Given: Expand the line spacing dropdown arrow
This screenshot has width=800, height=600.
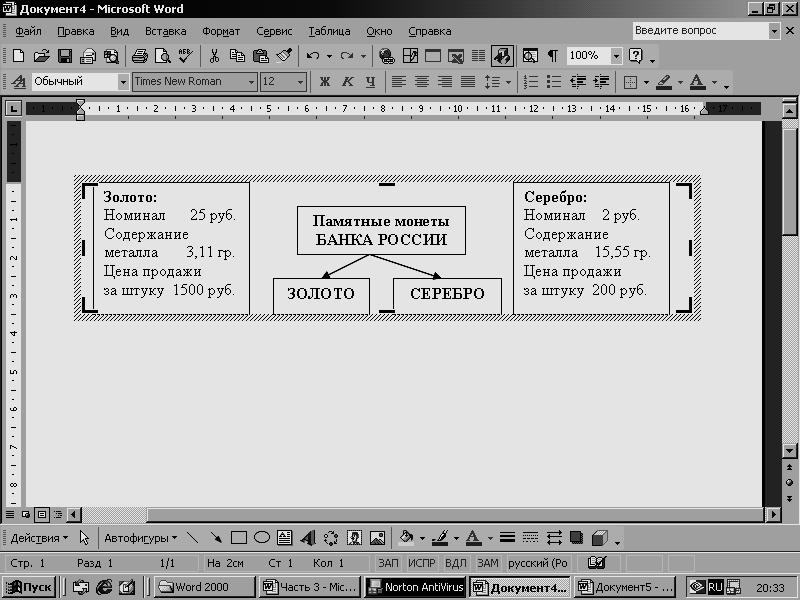Looking at the screenshot, I should point(508,82).
